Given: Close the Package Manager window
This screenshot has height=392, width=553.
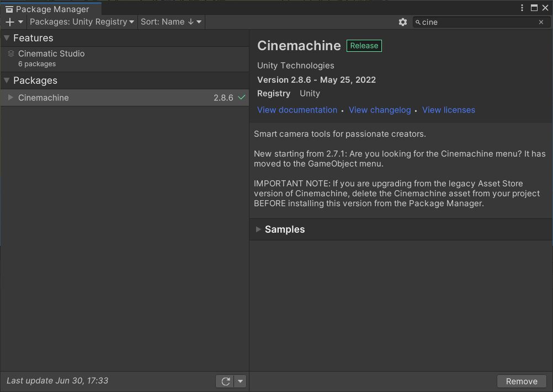Looking at the screenshot, I should [545, 8].
